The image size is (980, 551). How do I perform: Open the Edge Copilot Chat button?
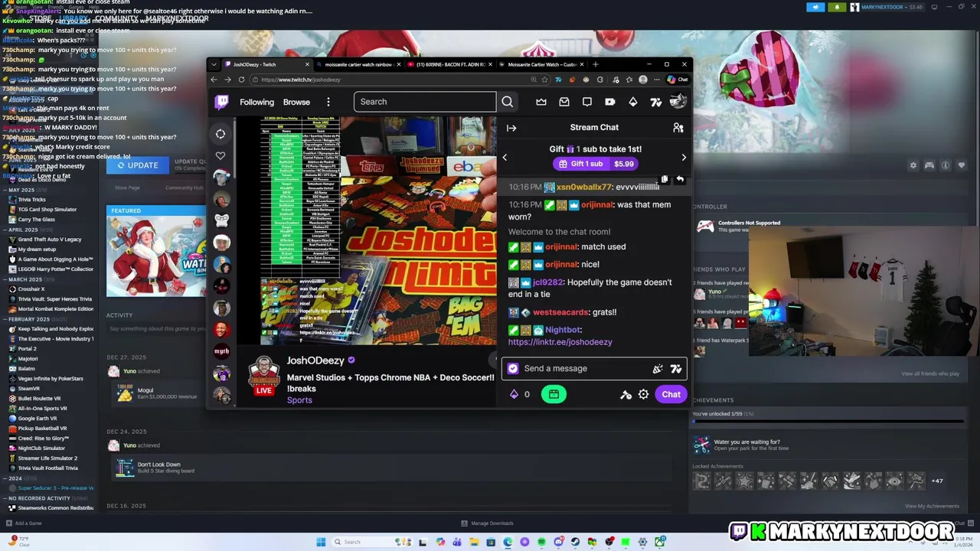(x=678, y=80)
